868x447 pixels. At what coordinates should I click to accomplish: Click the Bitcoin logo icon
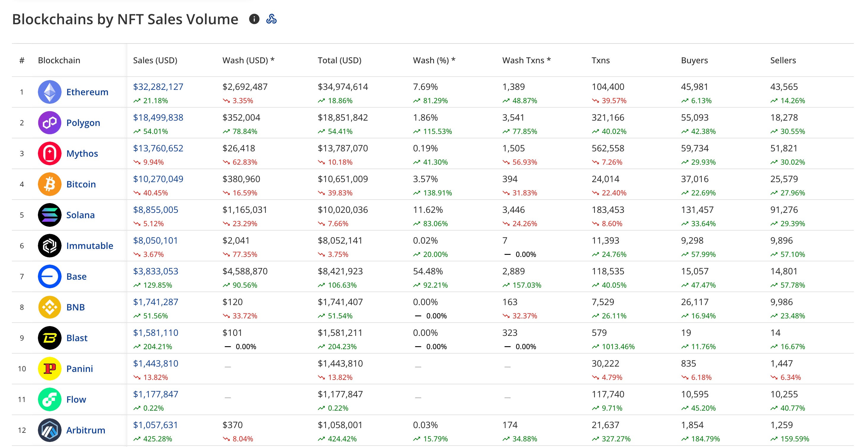[x=49, y=184]
